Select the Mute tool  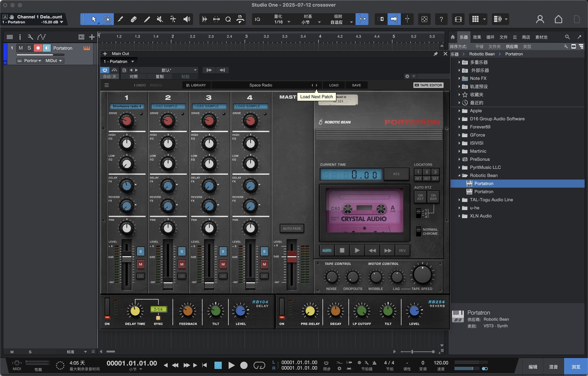(160, 19)
